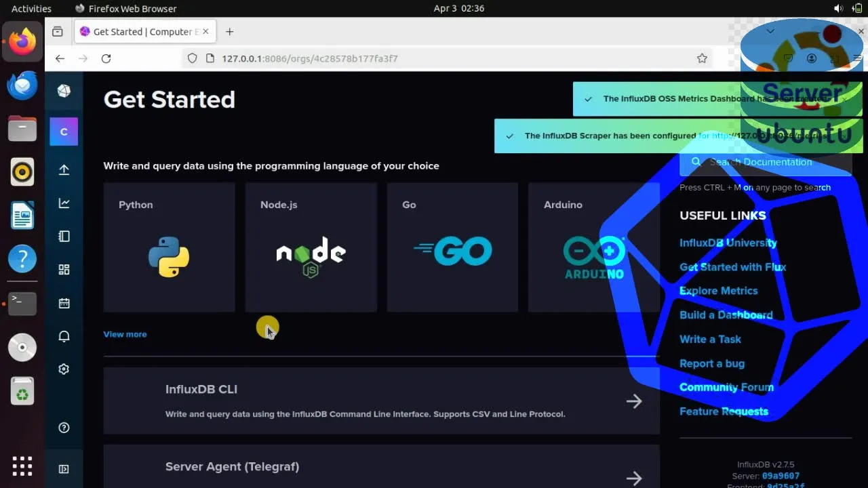868x488 pixels.
Task: Click the InfluxDB CLI heading
Action: click(x=201, y=389)
